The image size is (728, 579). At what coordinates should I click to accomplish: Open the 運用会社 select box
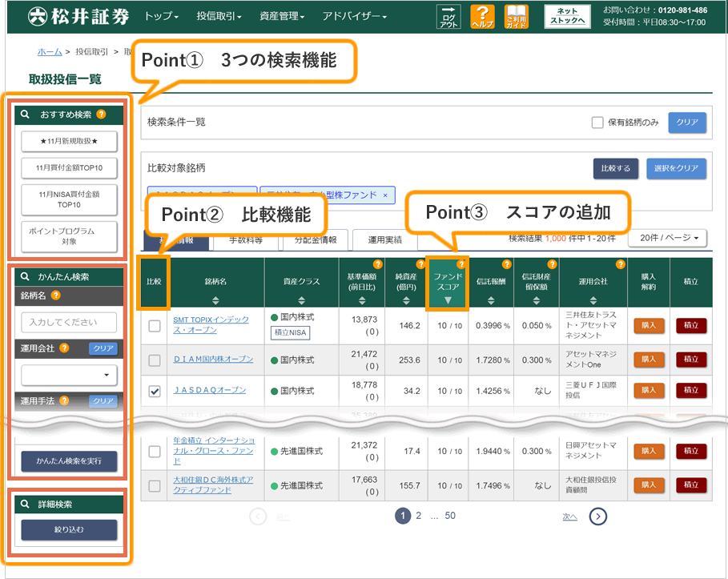(69, 375)
